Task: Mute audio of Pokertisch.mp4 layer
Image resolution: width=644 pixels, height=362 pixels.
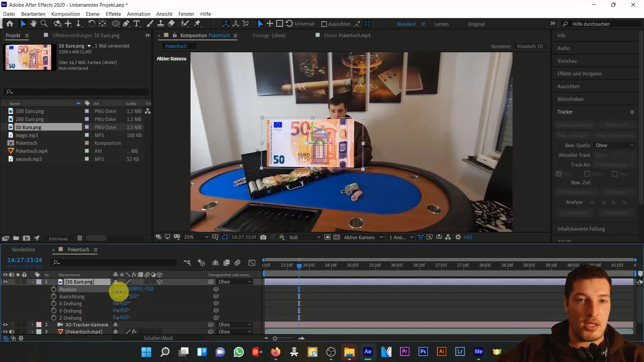Action: (x=12, y=332)
